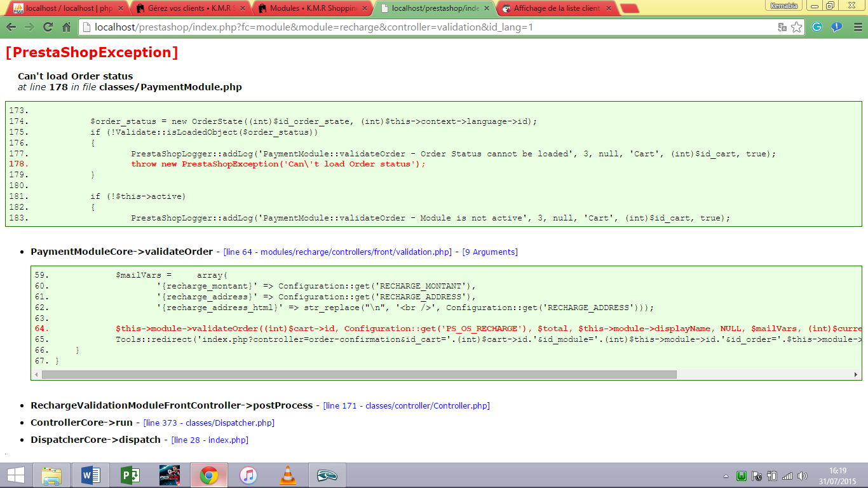Open the teal oval app on taskbar
Image resolution: width=868 pixels, height=488 pixels.
(x=327, y=475)
